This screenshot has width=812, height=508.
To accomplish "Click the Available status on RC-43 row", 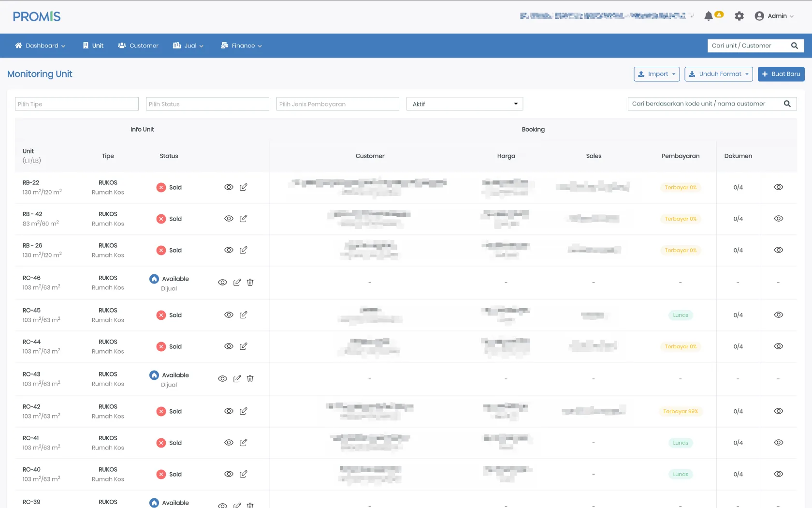I will point(169,375).
